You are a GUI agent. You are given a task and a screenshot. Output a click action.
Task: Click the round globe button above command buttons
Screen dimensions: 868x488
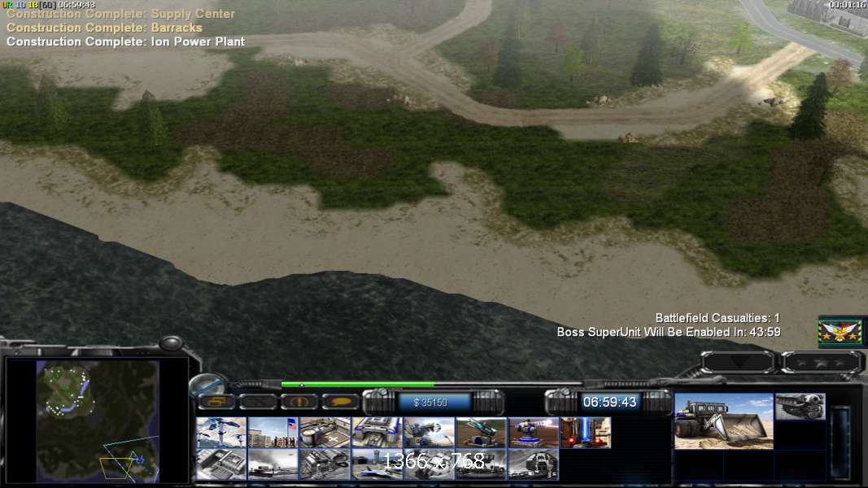[208, 385]
